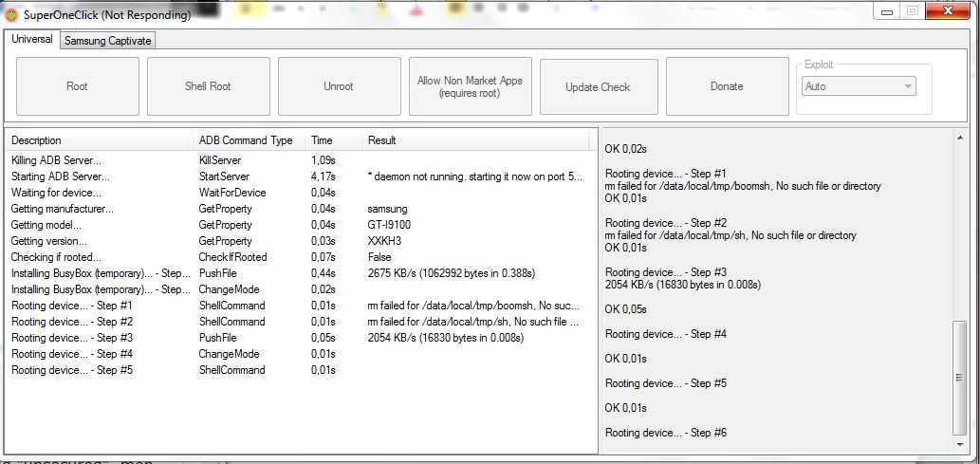Image resolution: width=980 pixels, height=464 pixels.
Task: Click 'OK 0,02s' line in log
Action: [x=625, y=149]
